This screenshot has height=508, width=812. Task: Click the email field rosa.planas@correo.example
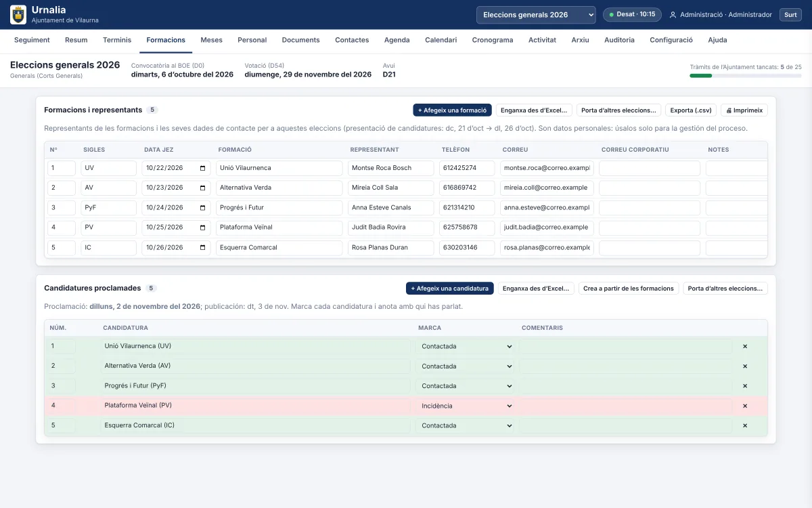[x=547, y=248]
